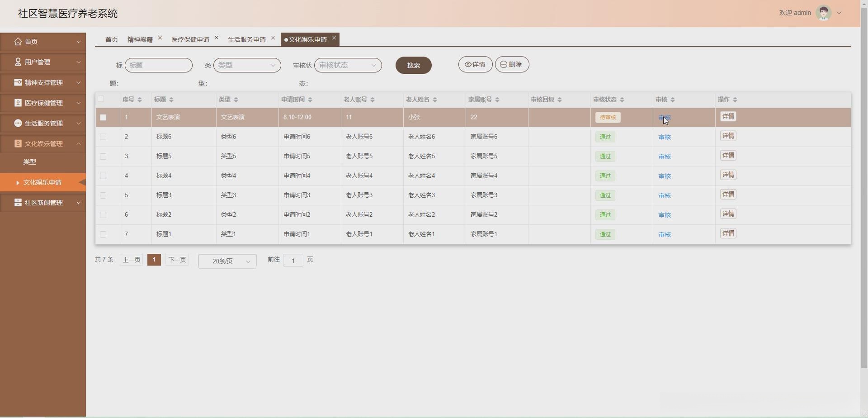Click the home icon in sidebar 首页

tap(18, 42)
